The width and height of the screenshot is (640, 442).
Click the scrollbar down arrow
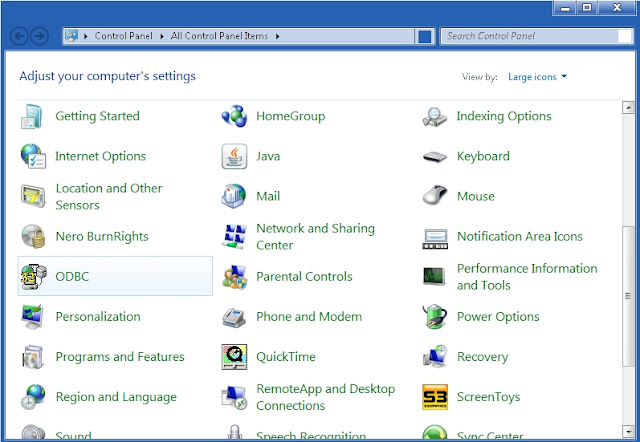coord(628,431)
